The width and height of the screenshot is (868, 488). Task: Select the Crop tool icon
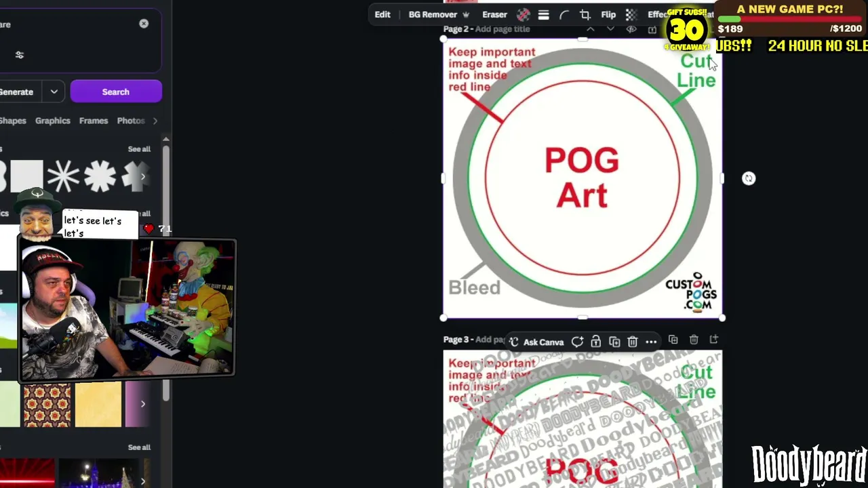click(585, 15)
